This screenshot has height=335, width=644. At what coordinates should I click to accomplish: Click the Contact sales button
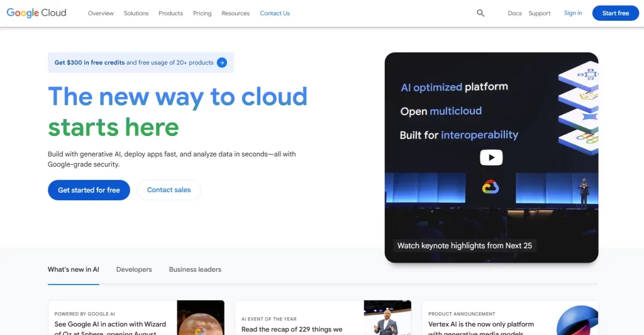point(169,190)
